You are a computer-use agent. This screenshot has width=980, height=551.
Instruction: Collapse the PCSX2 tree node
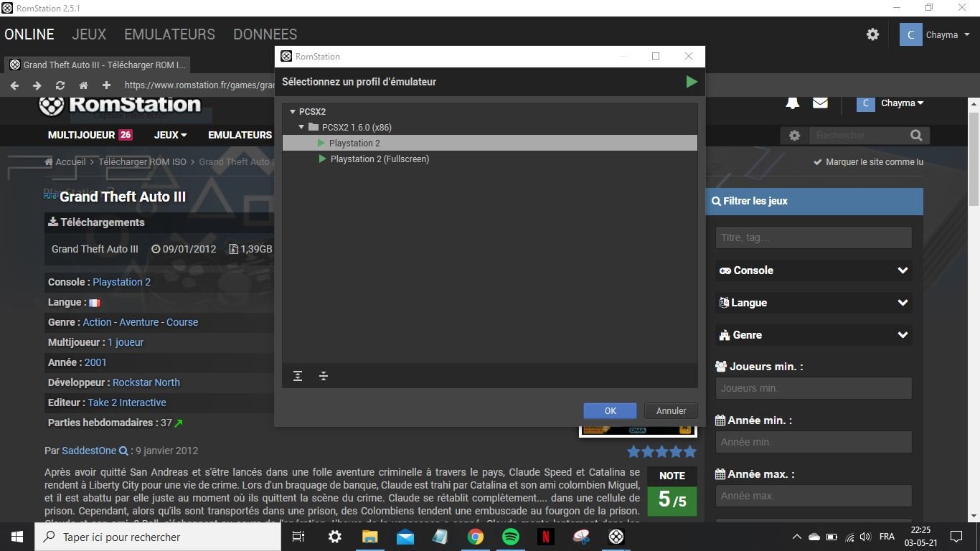click(293, 112)
